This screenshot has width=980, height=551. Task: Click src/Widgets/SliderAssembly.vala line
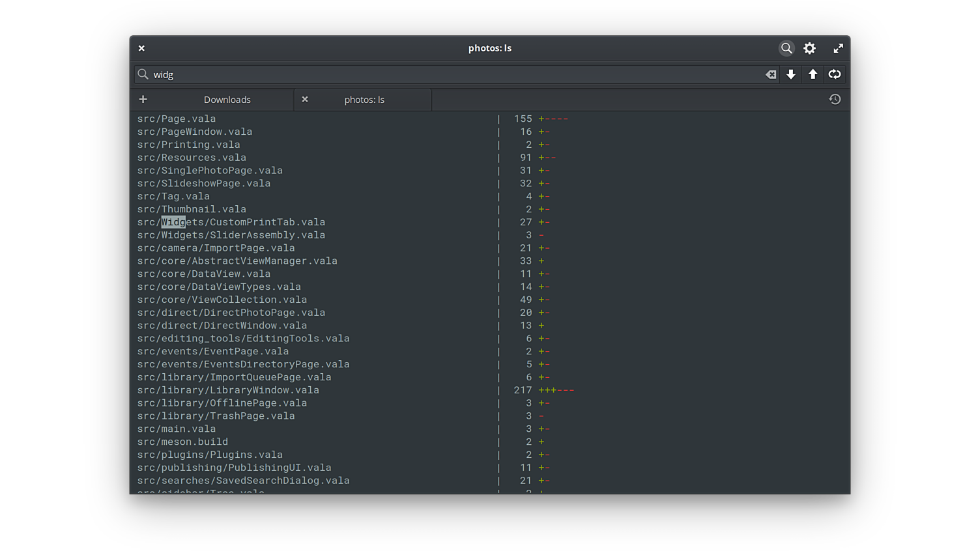coord(231,235)
